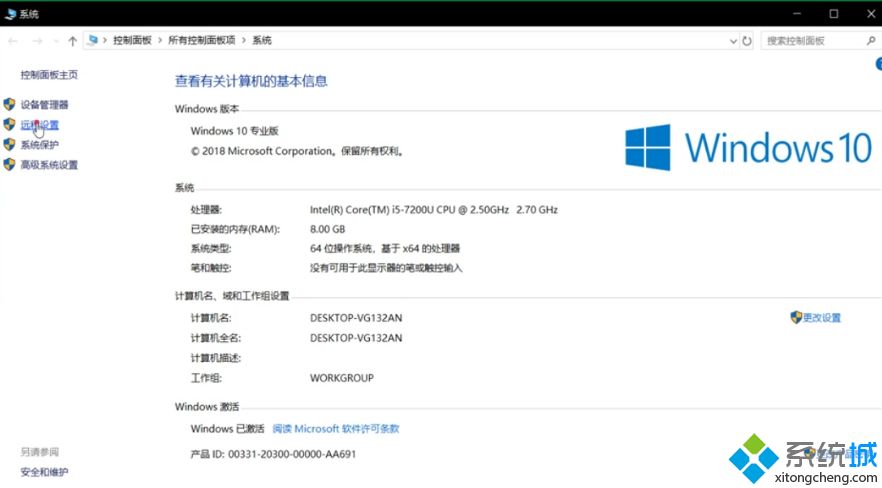Viewport: 882px width, 488px height.
Task: Minimize the System window
Action: click(x=797, y=13)
